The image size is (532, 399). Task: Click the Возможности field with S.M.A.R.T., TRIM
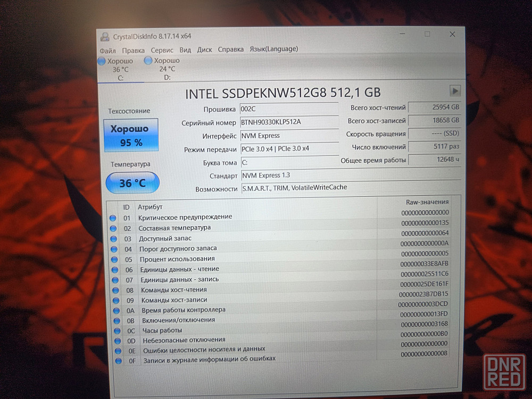click(351, 187)
